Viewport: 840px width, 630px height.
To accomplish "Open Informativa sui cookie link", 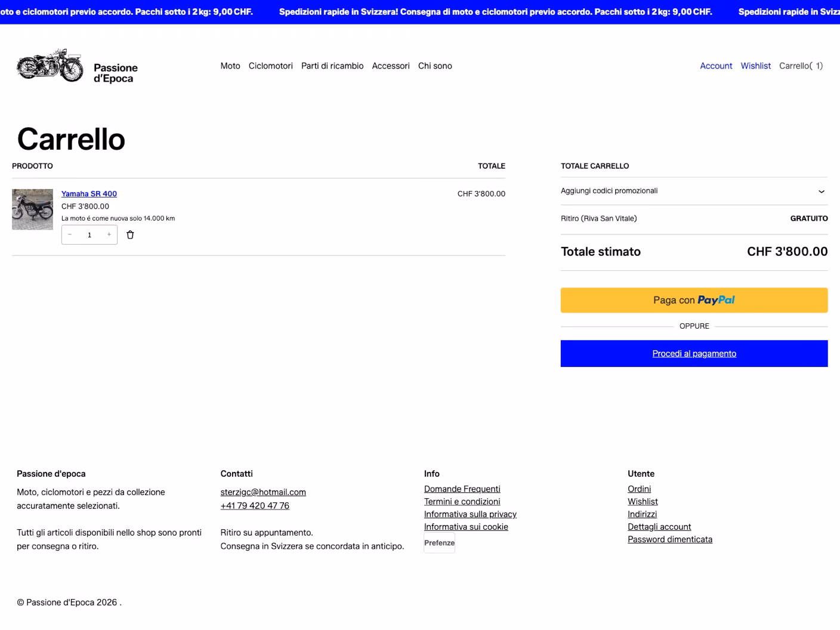I will tap(466, 527).
